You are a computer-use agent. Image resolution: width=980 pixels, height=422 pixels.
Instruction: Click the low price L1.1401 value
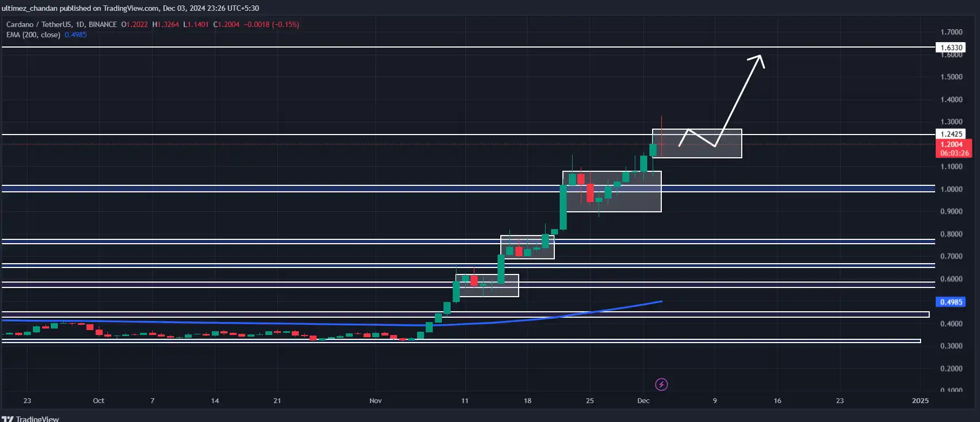click(196, 24)
